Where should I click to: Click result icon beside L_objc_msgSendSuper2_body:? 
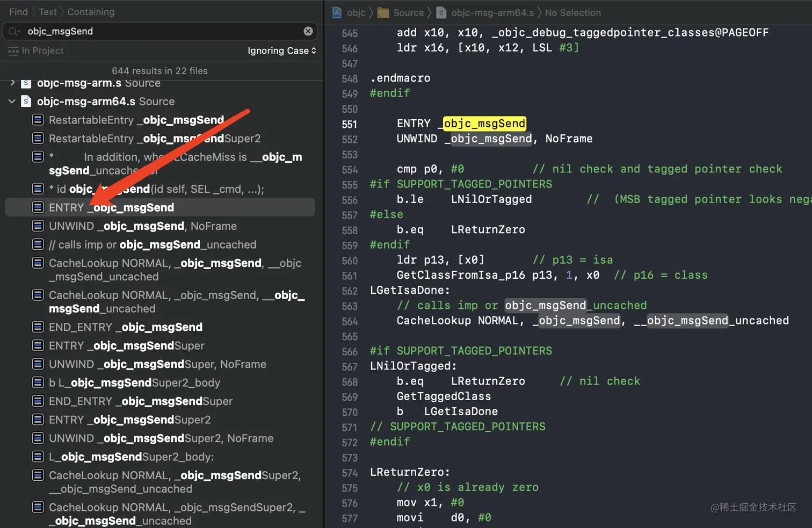coord(38,456)
